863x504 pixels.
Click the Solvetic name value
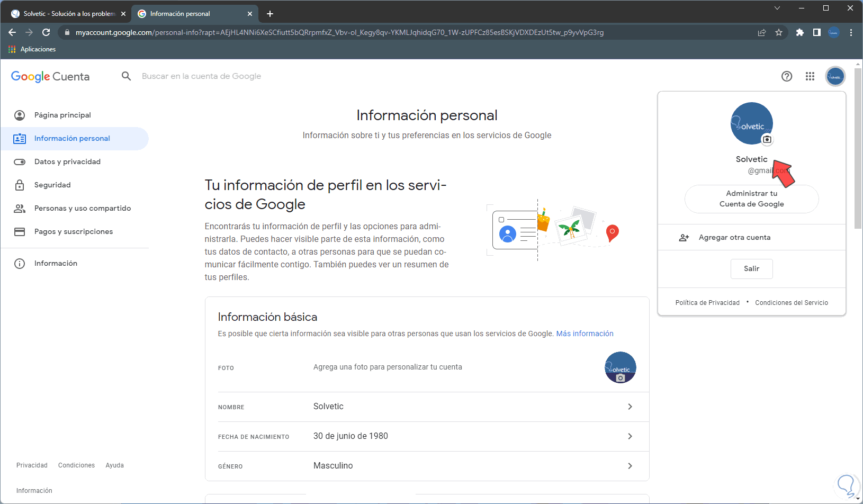click(328, 407)
